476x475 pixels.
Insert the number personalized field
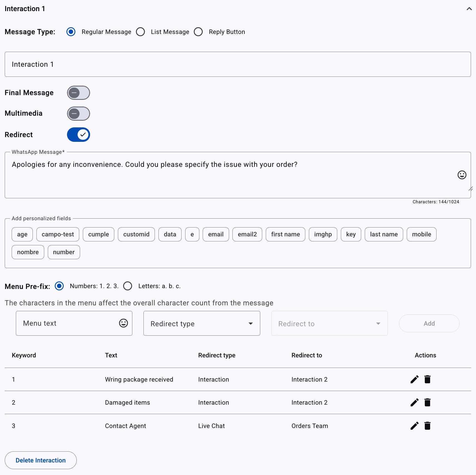tap(64, 252)
